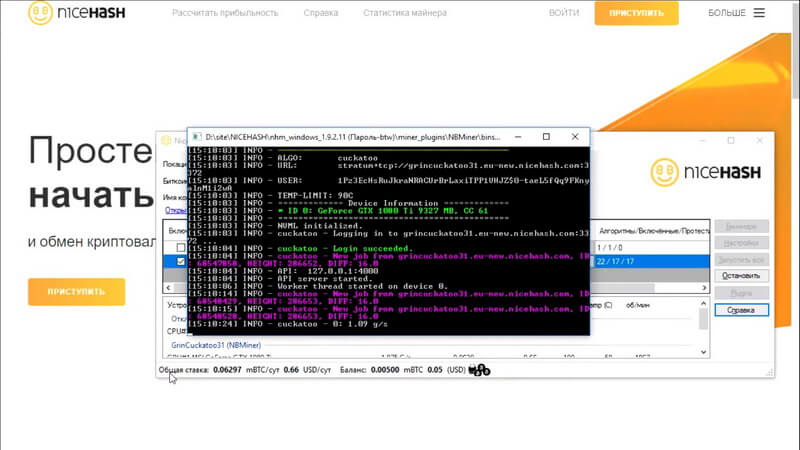The image size is (800, 450).
Task: Click the wallet icon beside the balance in the status bar
Action: [479, 370]
